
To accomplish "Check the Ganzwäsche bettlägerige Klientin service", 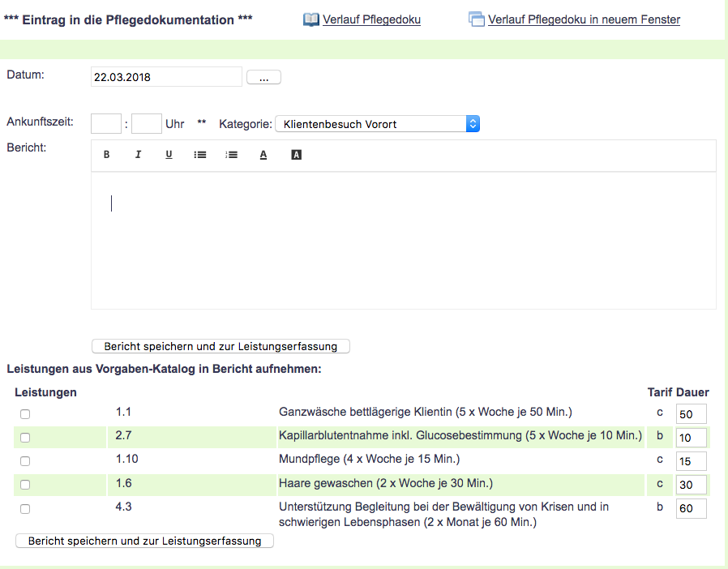I will [25, 414].
